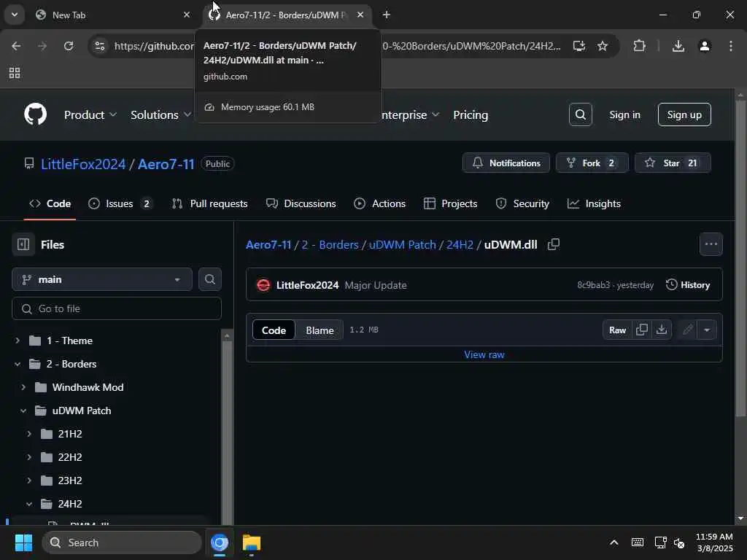Open dropdown arrow next to edit pencil
The height and width of the screenshot is (560, 747).
(707, 330)
